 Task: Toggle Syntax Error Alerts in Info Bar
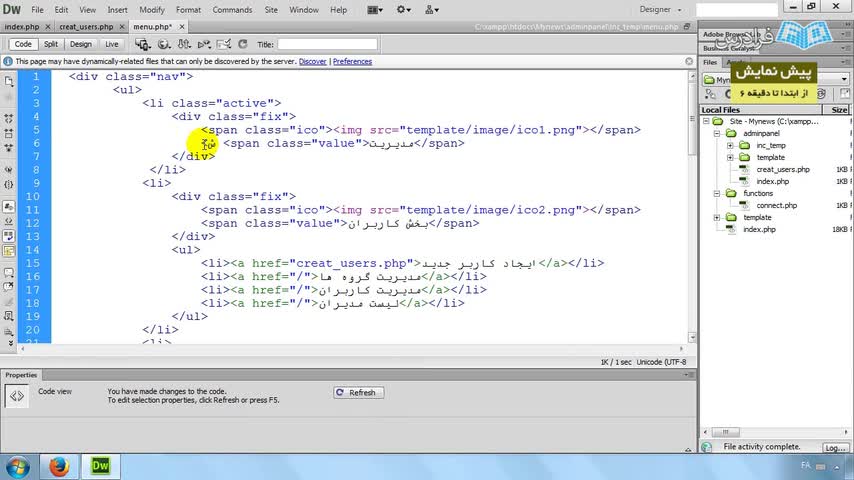(x=9, y=251)
